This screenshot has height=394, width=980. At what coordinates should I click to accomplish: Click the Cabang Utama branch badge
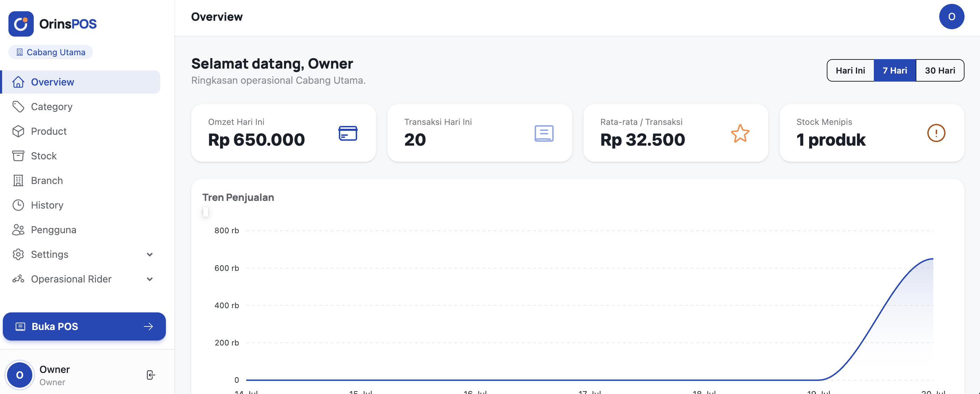tap(51, 52)
